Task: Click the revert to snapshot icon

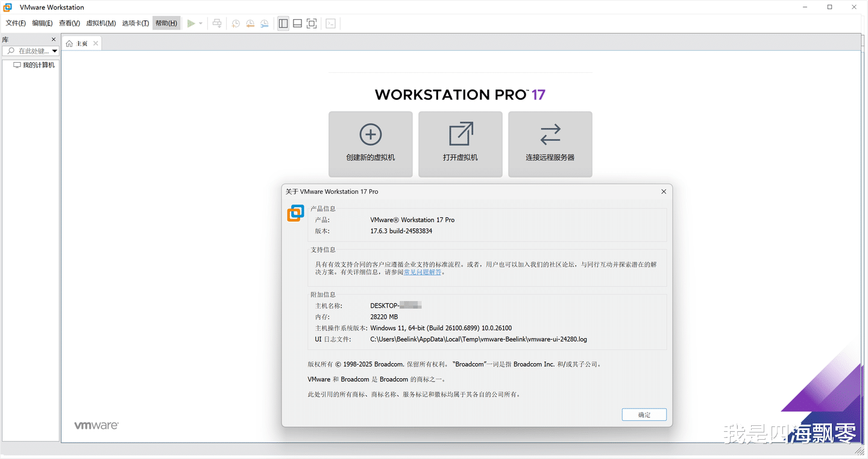Action: [250, 23]
